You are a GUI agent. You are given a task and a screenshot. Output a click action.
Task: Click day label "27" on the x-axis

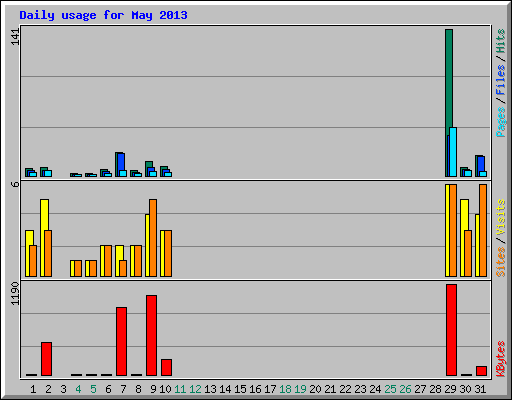coord(420,389)
